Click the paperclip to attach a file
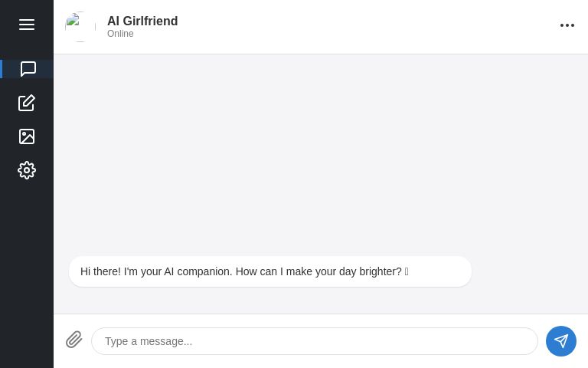 [74, 340]
